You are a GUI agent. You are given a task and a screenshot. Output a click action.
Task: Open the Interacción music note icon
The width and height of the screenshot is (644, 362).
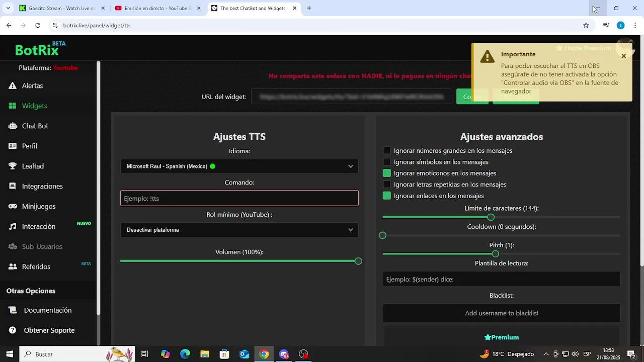(x=13, y=227)
